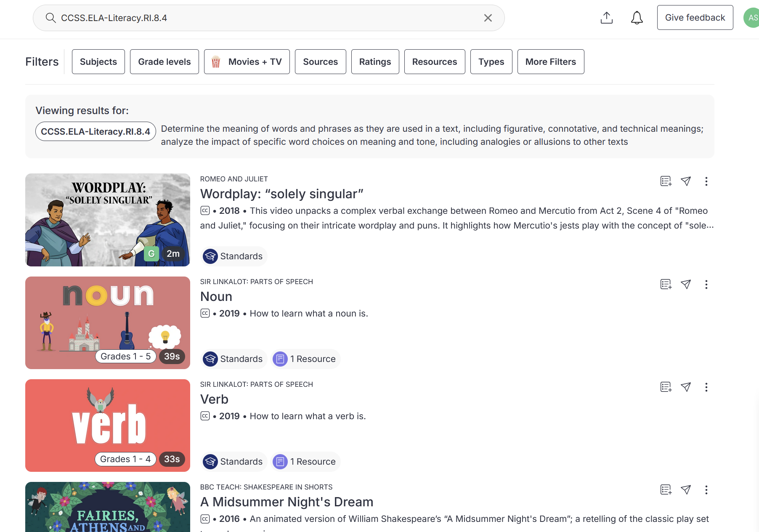Screen dimensions: 759x532
Task: Open the Ratings filter
Action: point(375,61)
